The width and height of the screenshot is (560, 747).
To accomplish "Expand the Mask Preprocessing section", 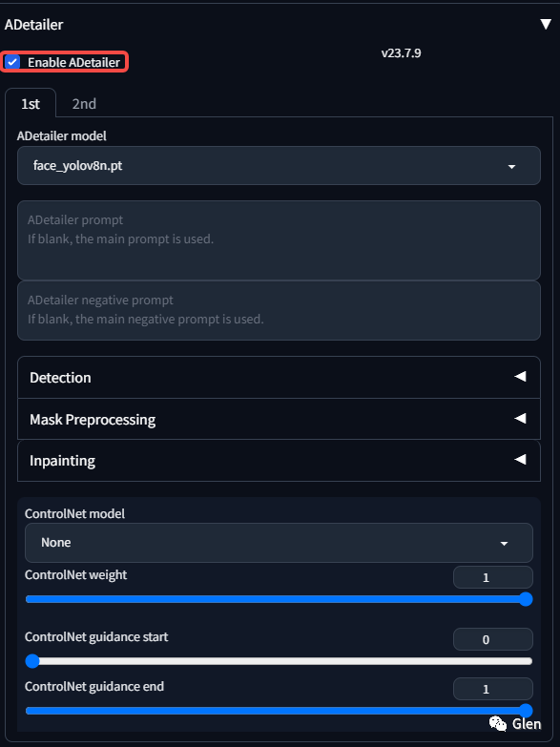I will 279,419.
